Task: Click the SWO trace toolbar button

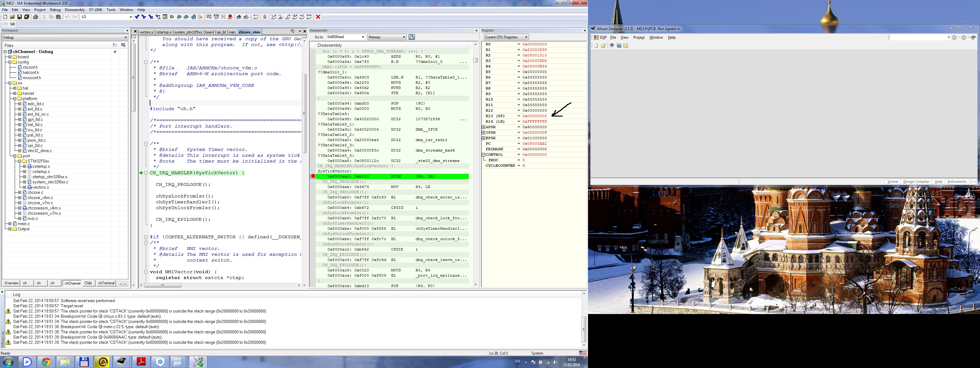Action: (x=13, y=24)
